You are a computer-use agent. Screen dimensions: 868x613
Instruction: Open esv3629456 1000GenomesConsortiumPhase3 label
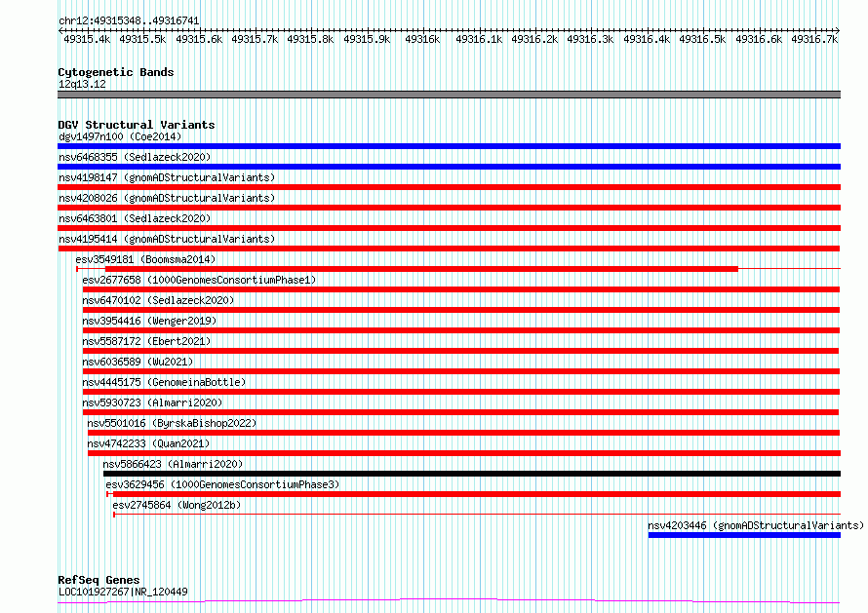point(222,484)
